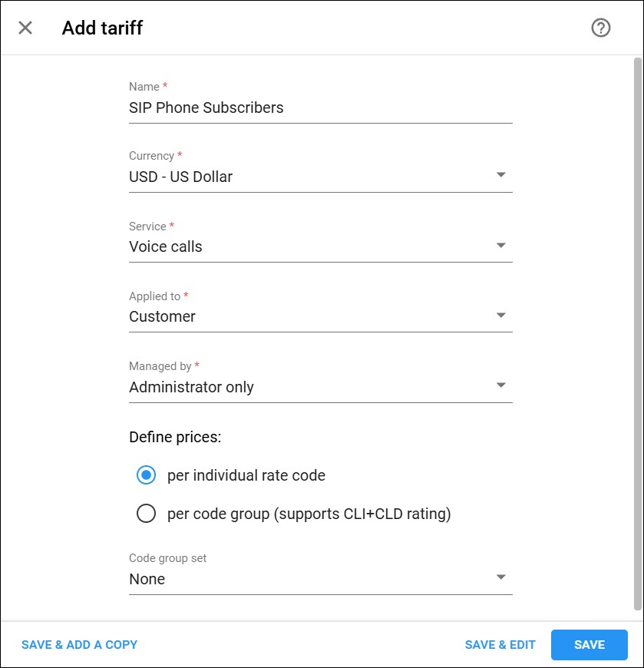644x668 pixels.
Task: Select per individual rate code option
Action: pyautogui.click(x=146, y=475)
